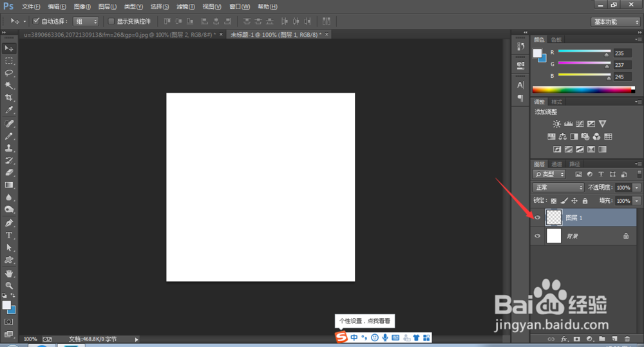Click delete layer trash icon
The width and height of the screenshot is (644, 347).
pos(627,339)
